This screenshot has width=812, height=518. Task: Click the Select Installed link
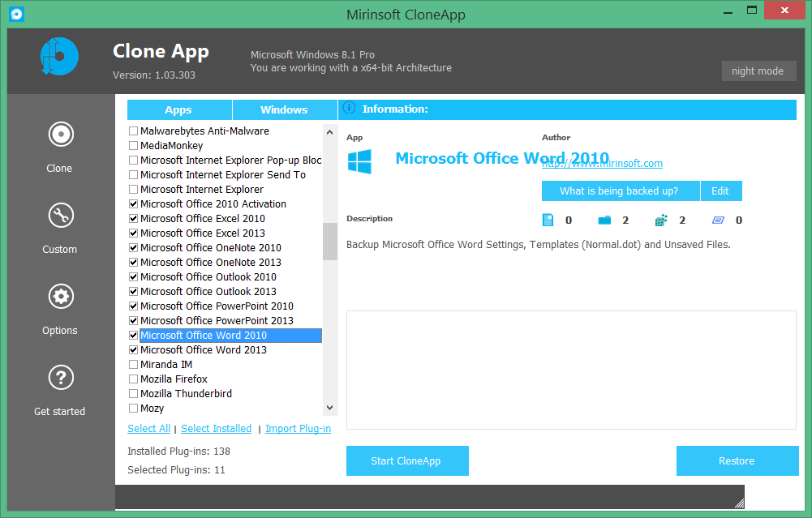216,429
